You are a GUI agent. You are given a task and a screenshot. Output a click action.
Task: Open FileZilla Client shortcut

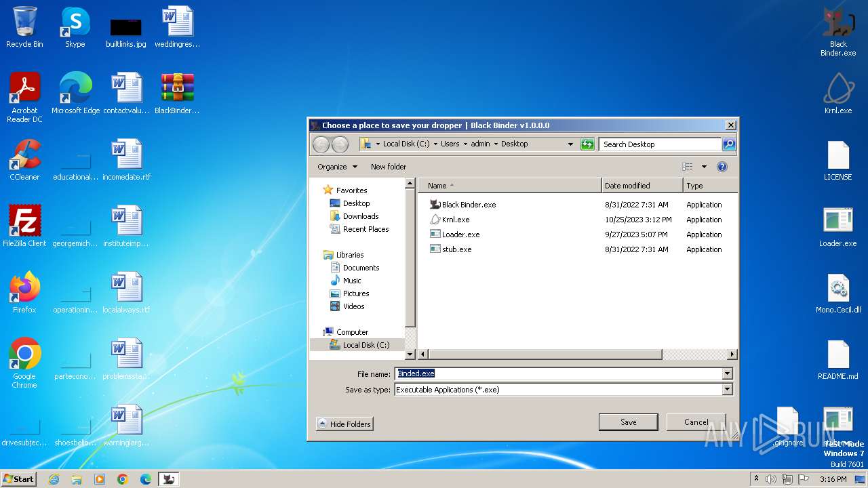click(x=24, y=227)
